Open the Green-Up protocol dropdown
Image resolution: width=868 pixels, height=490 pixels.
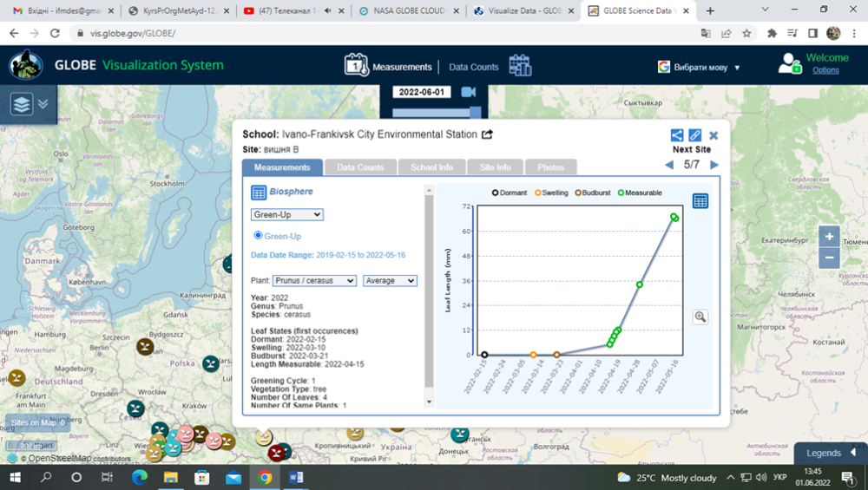click(x=287, y=214)
